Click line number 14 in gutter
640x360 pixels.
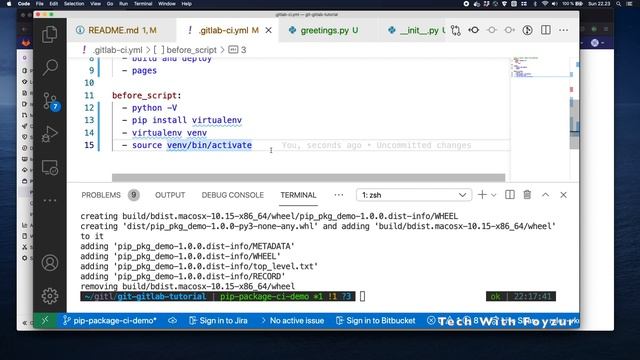point(89,133)
